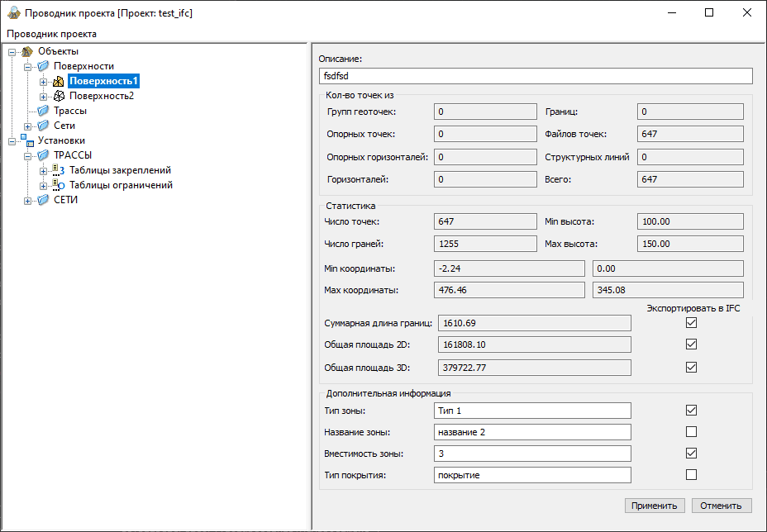Enable IFC export for Тип покрытия
The width and height of the screenshot is (767, 532).
691,475
